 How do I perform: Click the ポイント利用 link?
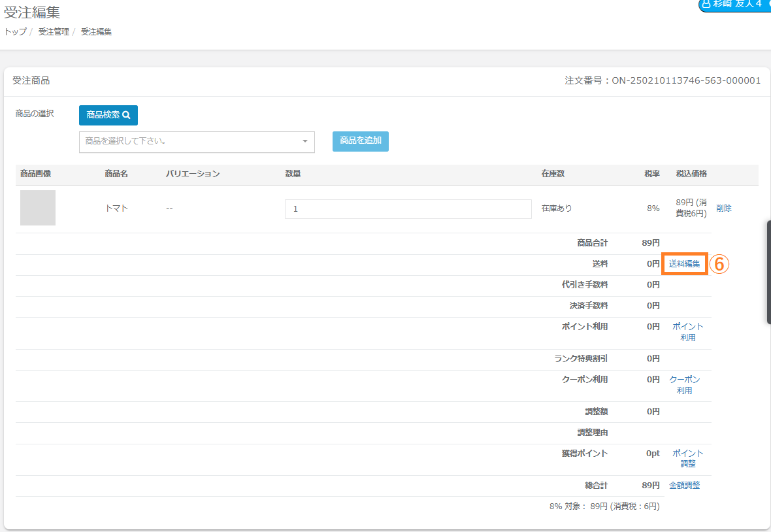(x=687, y=332)
